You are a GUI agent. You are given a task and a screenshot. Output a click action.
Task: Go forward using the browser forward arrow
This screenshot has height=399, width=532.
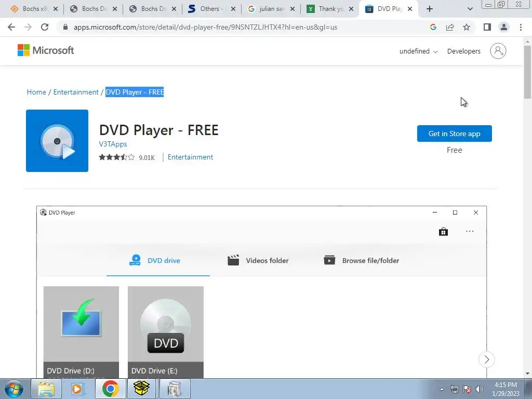[x=28, y=27]
